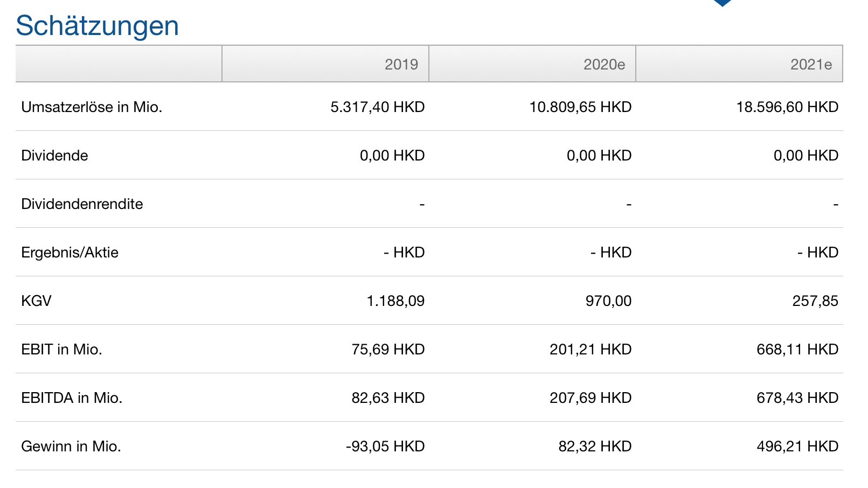The image size is (868, 488).
Task: Click the EBITDA in Mio. row label
Action: 72,398
